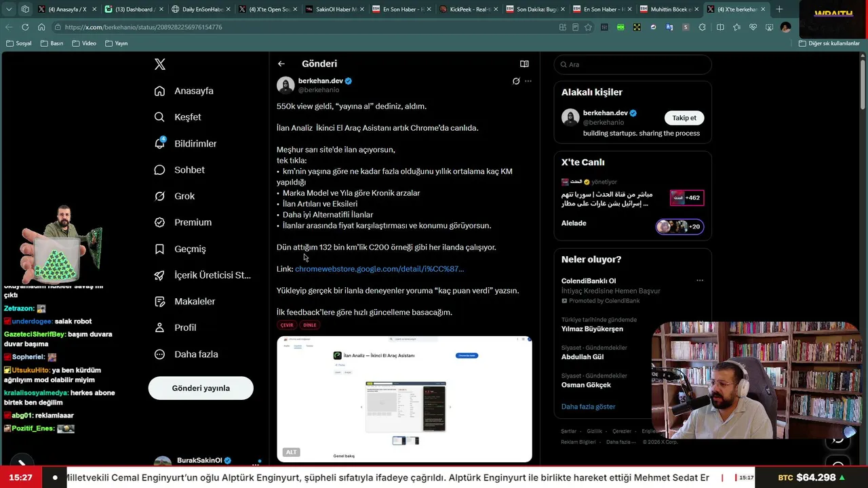Open the Şartlar footer link
Image resolution: width=868 pixels, height=488 pixels.
(x=568, y=431)
